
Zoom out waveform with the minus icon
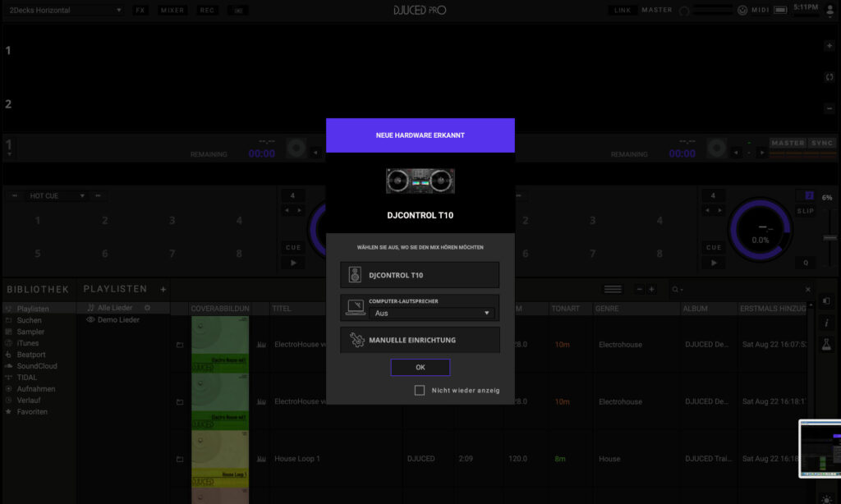(830, 108)
